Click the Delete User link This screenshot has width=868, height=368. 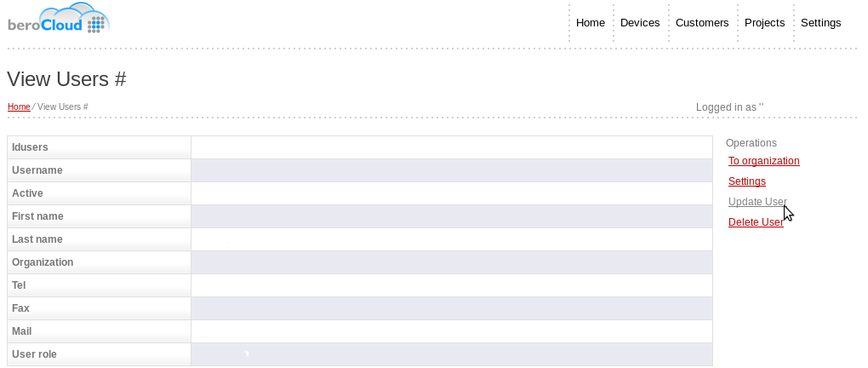[756, 222]
